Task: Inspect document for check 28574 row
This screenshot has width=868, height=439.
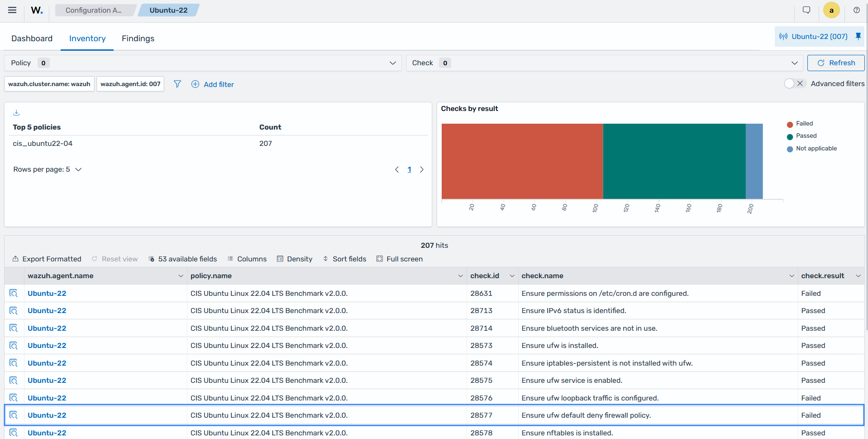Action: point(14,363)
